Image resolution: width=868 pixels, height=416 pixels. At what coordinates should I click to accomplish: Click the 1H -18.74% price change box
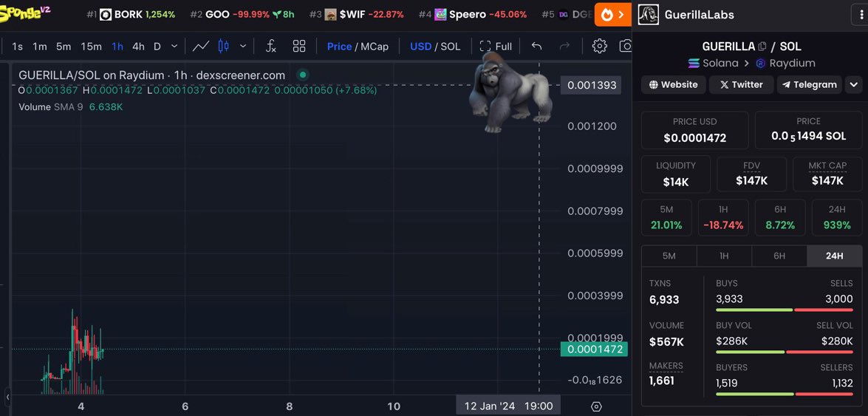[723, 218]
